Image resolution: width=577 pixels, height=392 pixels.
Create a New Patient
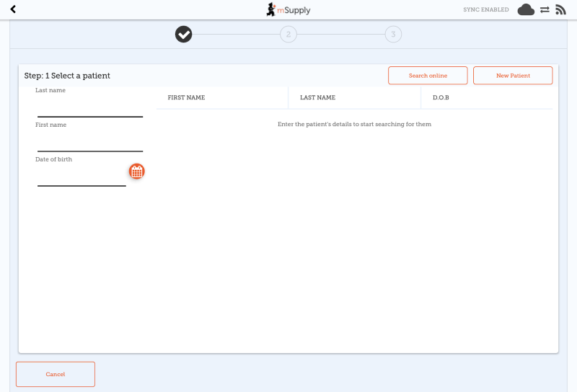(x=513, y=76)
